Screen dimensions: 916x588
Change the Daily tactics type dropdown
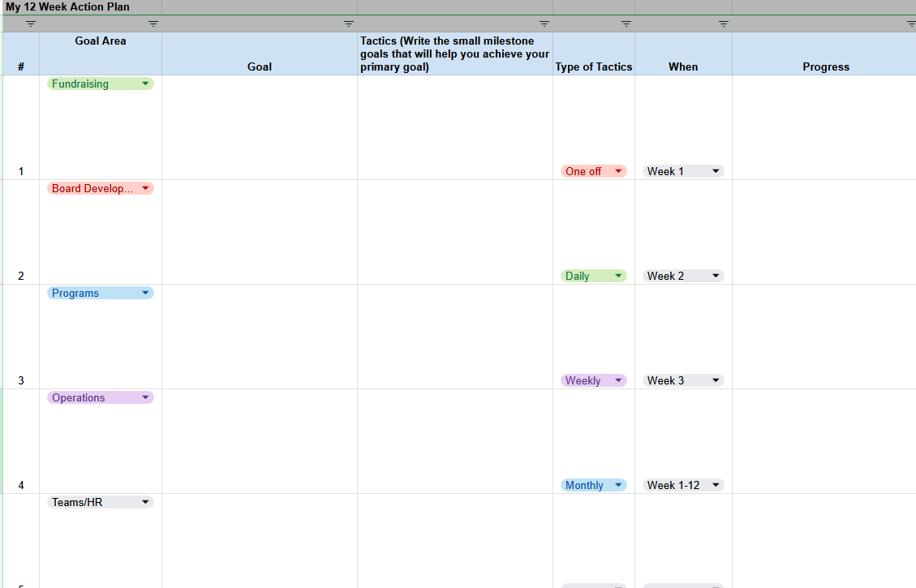pos(594,276)
